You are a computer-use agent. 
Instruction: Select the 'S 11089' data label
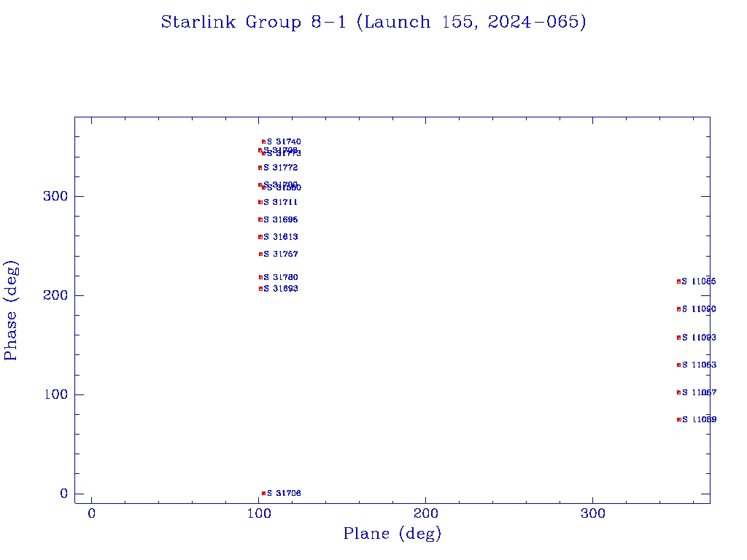point(699,419)
